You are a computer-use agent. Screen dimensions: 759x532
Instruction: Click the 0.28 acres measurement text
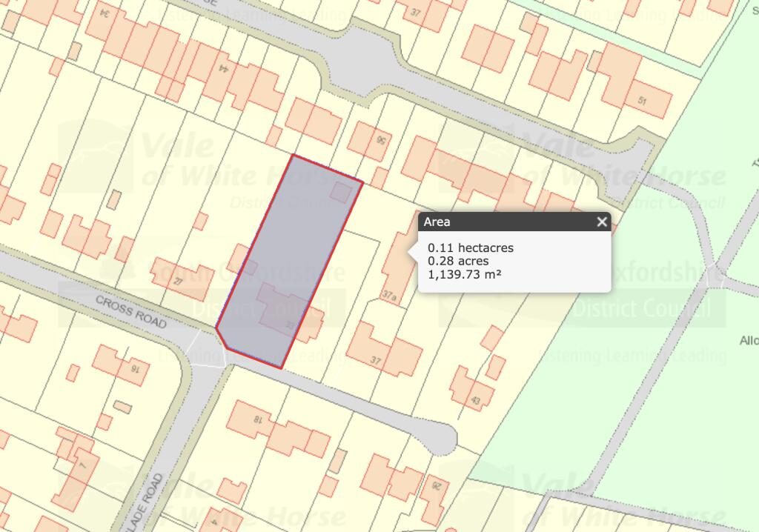(x=458, y=261)
